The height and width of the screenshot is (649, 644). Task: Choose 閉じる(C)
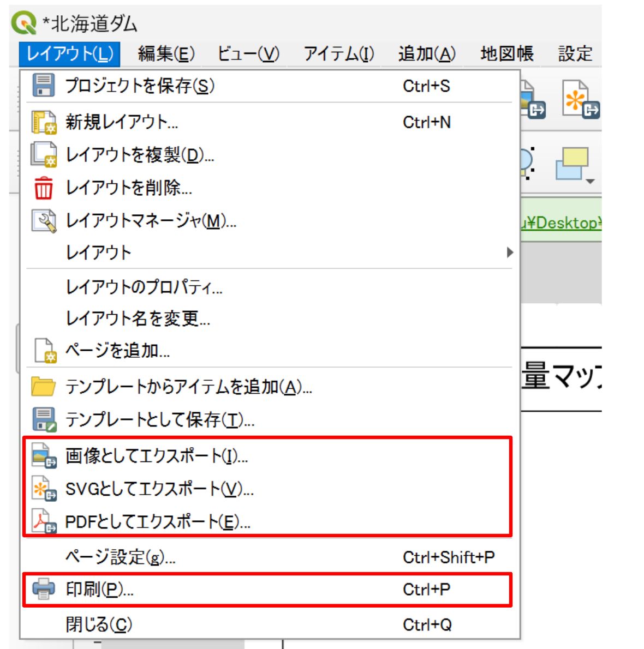[269, 624]
